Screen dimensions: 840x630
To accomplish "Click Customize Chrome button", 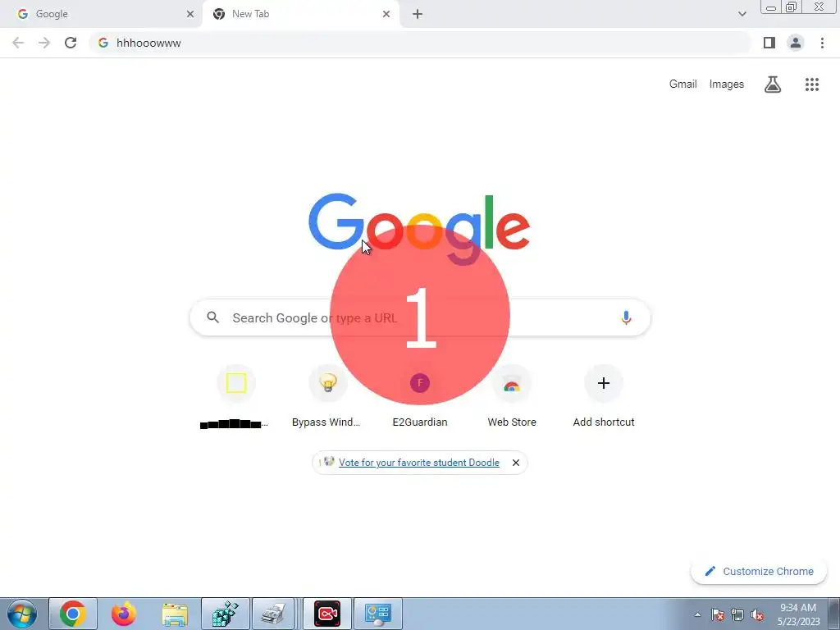I will click(759, 571).
